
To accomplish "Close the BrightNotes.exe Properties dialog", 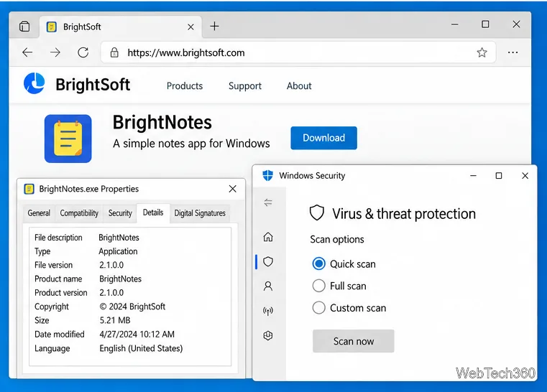I will coord(233,189).
